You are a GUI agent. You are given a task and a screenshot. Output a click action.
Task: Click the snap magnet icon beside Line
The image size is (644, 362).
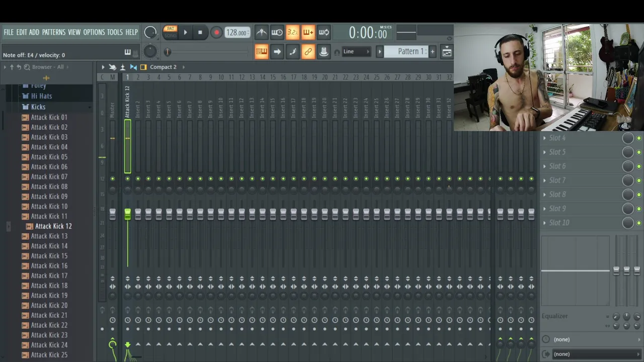pyautogui.click(x=337, y=52)
